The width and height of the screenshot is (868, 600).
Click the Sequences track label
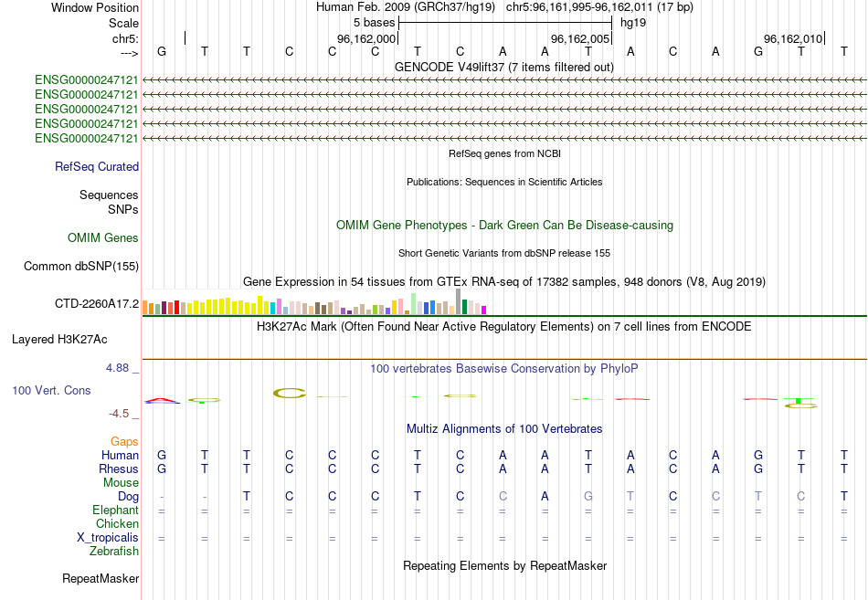pyautogui.click(x=109, y=195)
